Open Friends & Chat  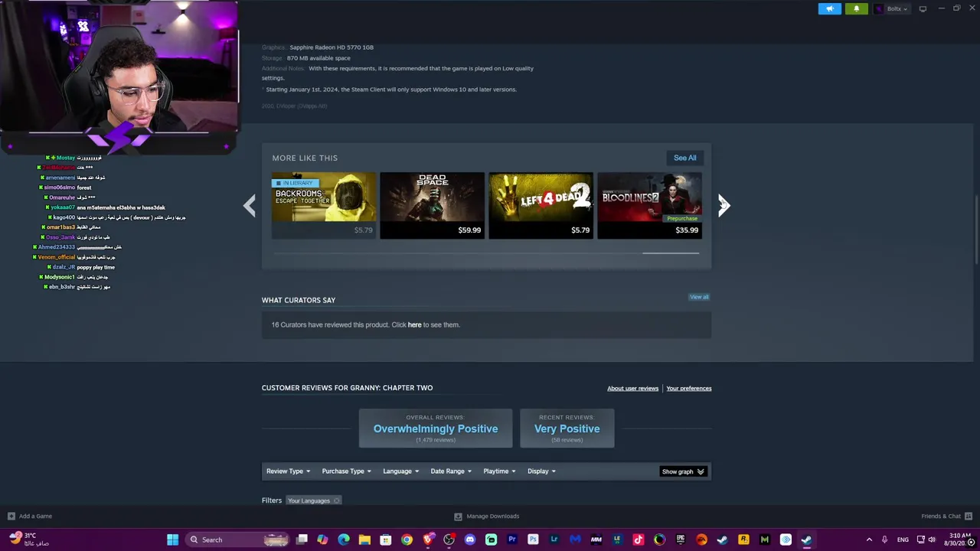click(x=946, y=516)
